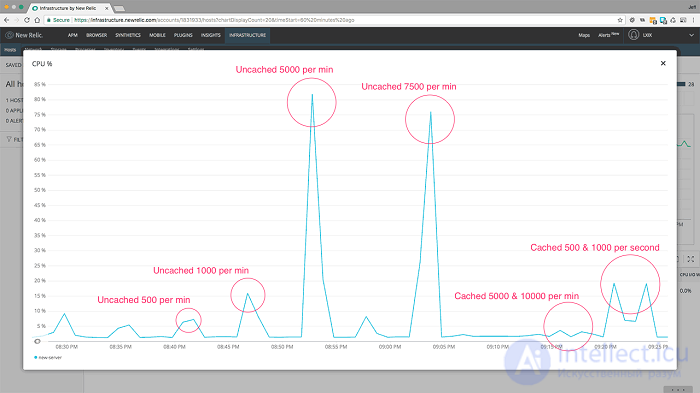700x393 pixels.
Task: Click the address bar URL field
Action: click(x=335, y=20)
